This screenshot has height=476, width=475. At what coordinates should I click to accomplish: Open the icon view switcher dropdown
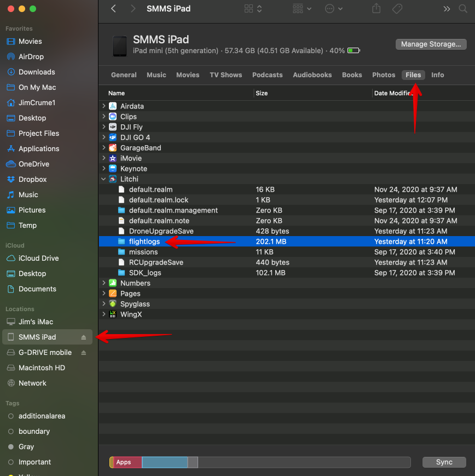[x=253, y=9]
